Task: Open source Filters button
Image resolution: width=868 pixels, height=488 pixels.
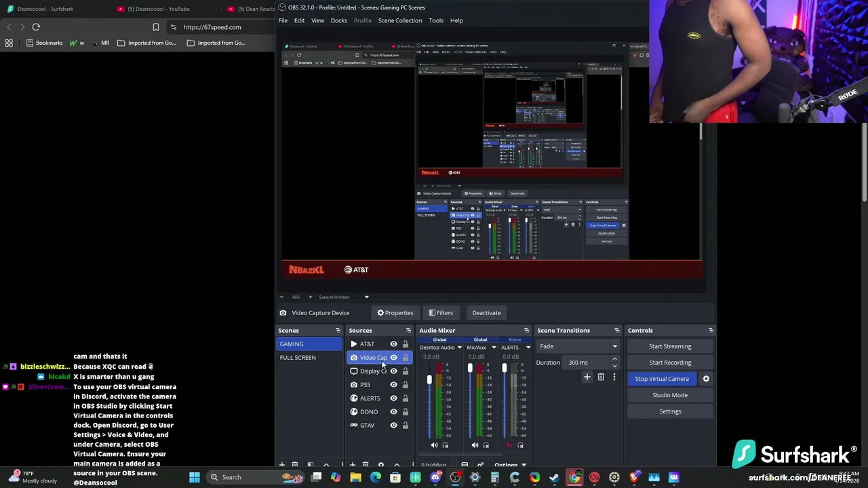Action: pyautogui.click(x=441, y=313)
